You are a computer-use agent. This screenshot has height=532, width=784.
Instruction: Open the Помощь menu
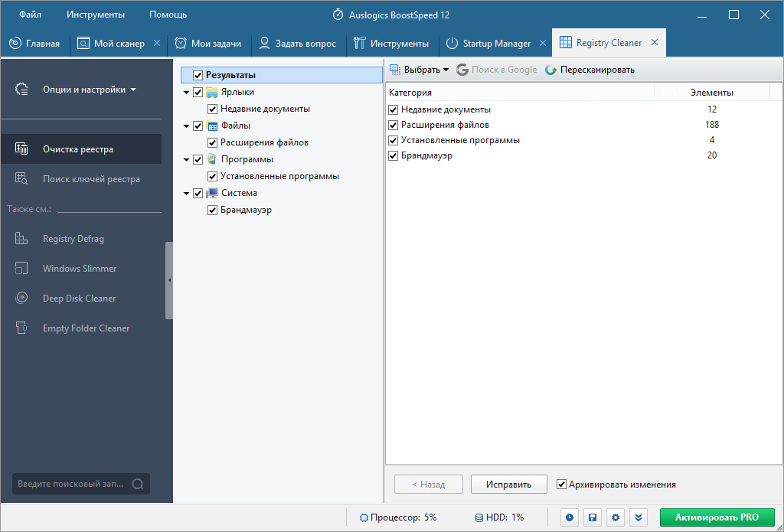click(168, 15)
